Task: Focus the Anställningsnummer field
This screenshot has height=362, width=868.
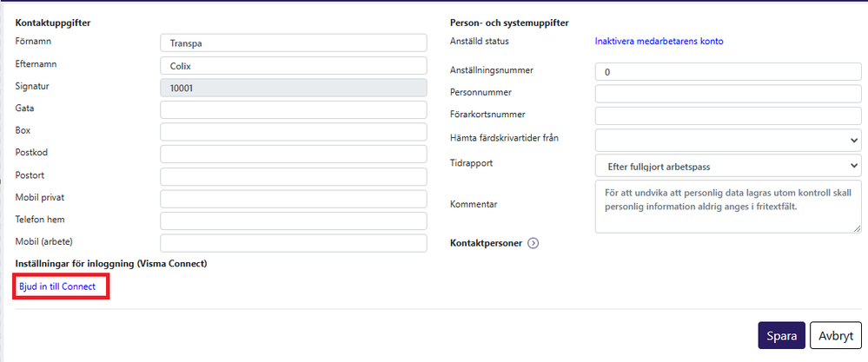Action: [728, 72]
